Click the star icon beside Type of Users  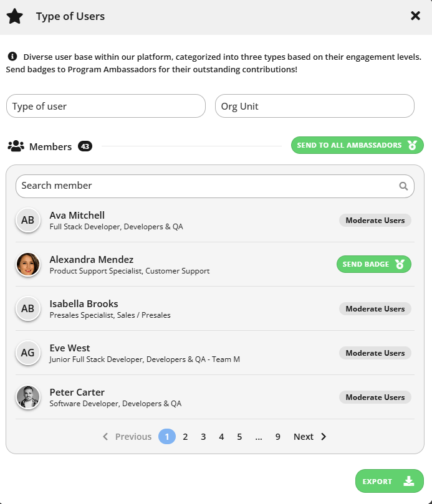pyautogui.click(x=15, y=16)
